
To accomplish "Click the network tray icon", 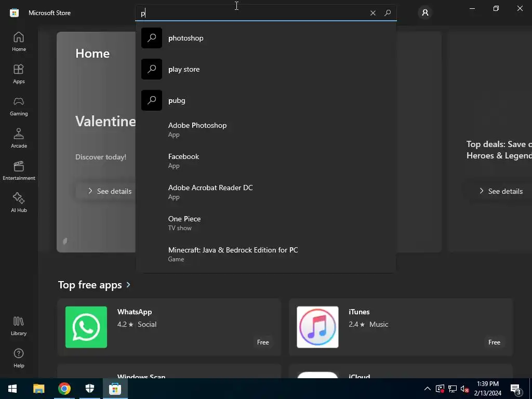I will click(453, 389).
